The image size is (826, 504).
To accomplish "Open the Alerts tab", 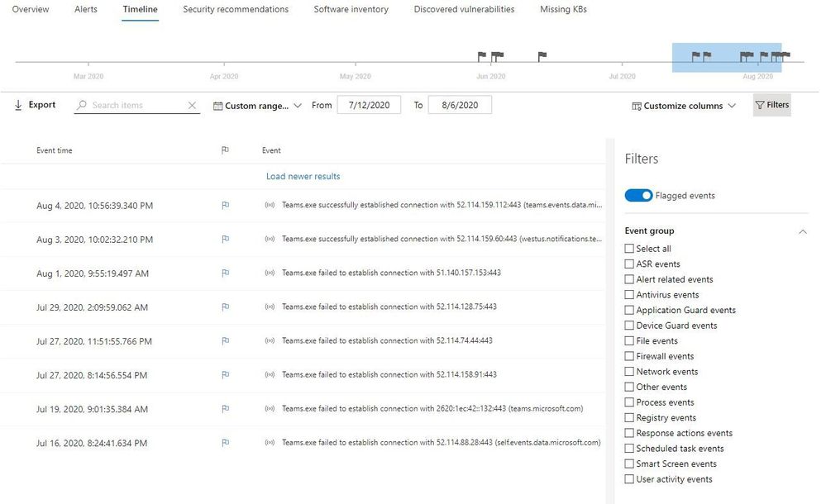I will pos(86,9).
